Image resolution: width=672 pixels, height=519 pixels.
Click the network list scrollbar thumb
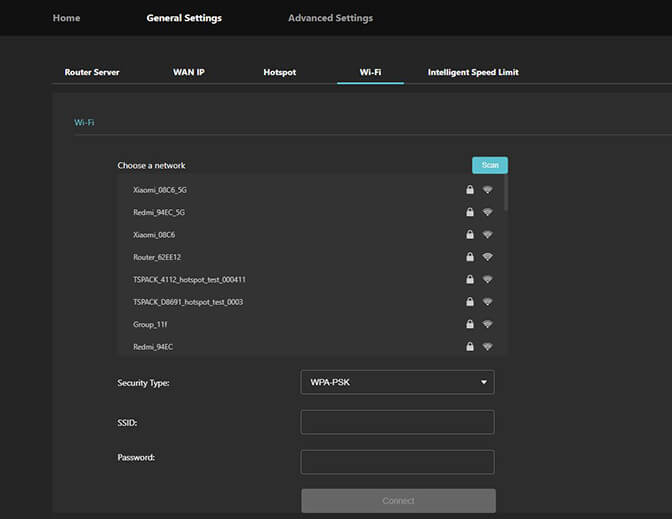point(506,192)
